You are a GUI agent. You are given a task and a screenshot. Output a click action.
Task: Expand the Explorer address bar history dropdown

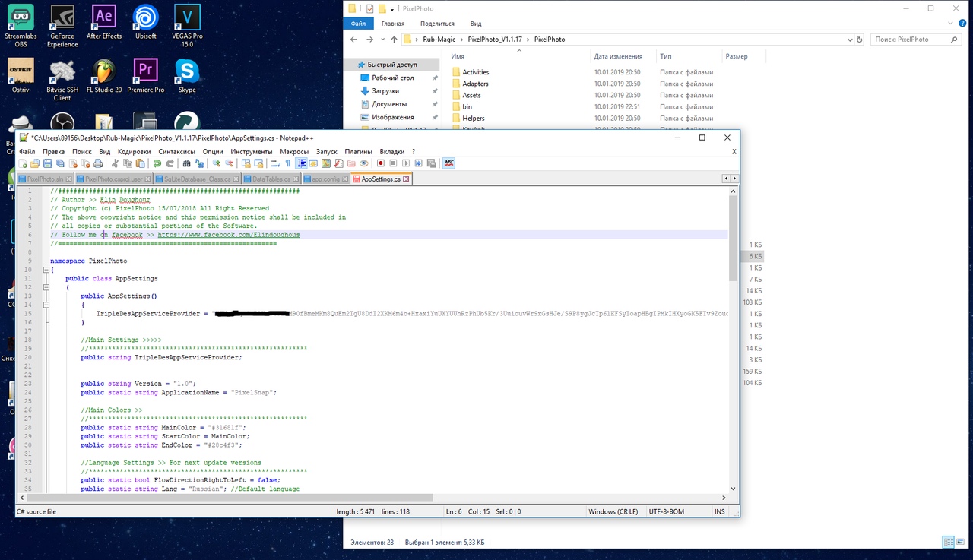click(852, 40)
